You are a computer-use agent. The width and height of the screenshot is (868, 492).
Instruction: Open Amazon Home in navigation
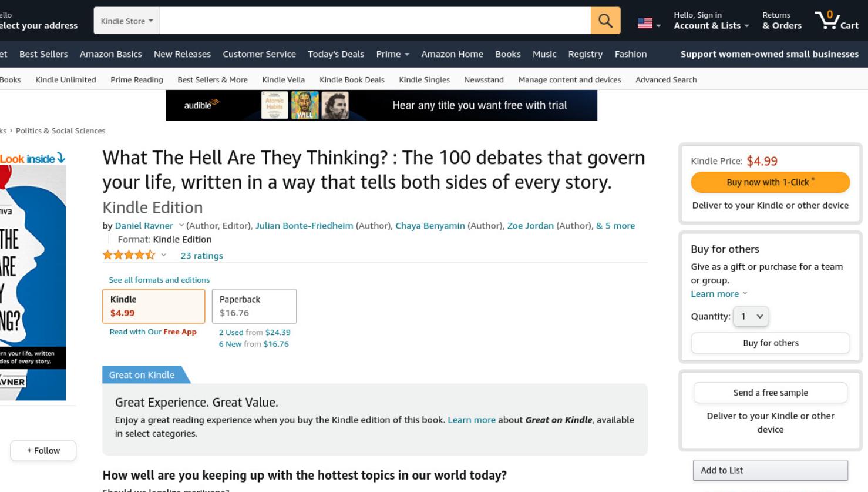tap(452, 54)
